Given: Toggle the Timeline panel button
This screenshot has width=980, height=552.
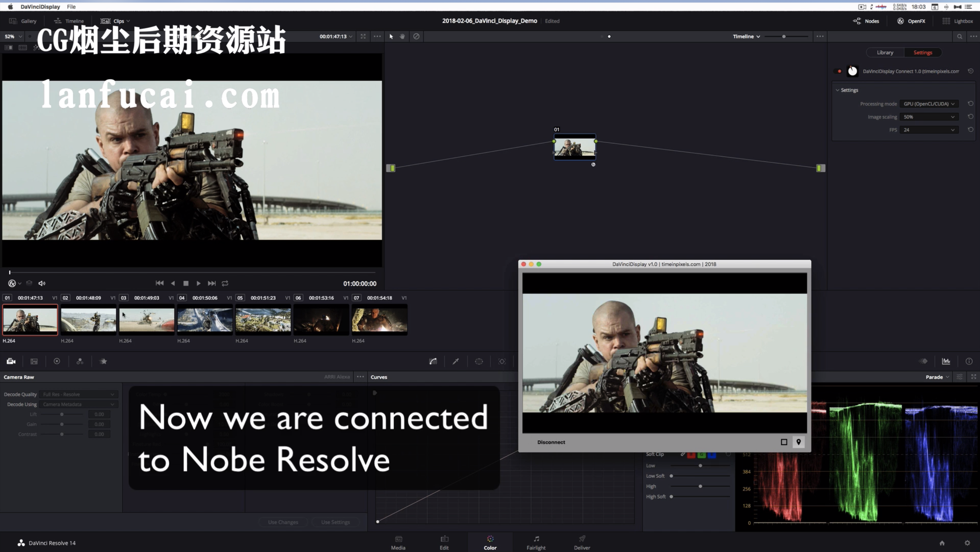Looking at the screenshot, I should point(69,21).
